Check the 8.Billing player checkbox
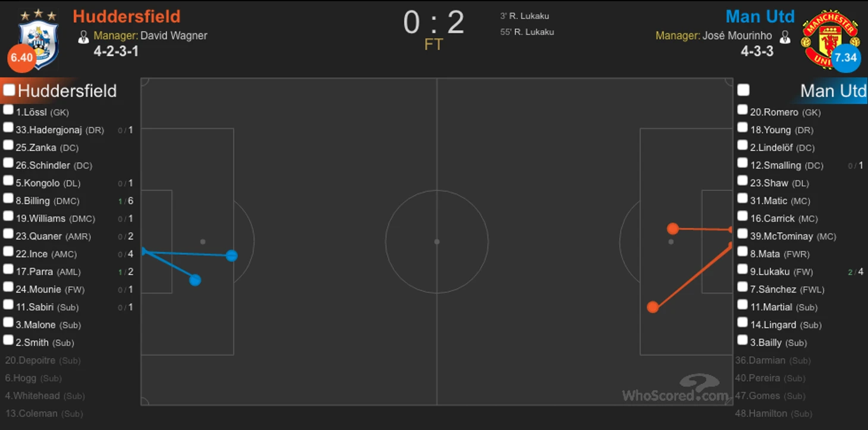The width and height of the screenshot is (868, 430). 8,199
